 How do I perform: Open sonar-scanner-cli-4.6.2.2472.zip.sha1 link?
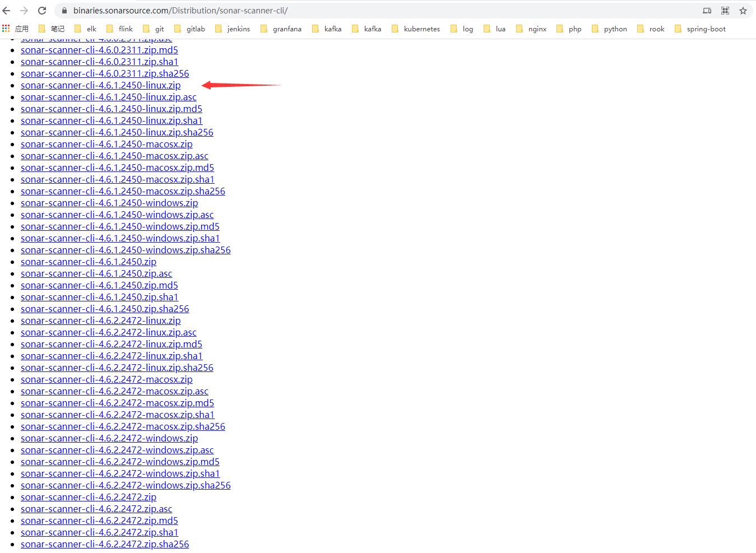[99, 532]
